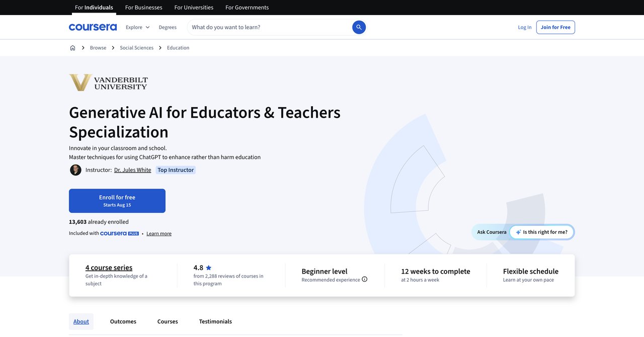Click '12 weeks to complete' text
The image size is (644, 337).
[x=436, y=271]
